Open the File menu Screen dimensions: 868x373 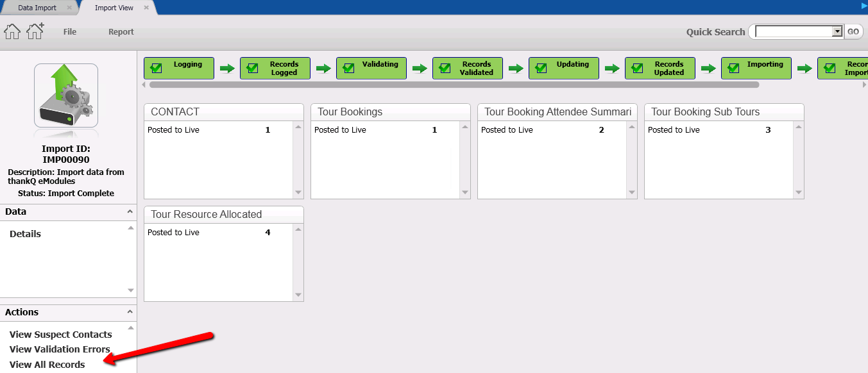pyautogui.click(x=70, y=32)
